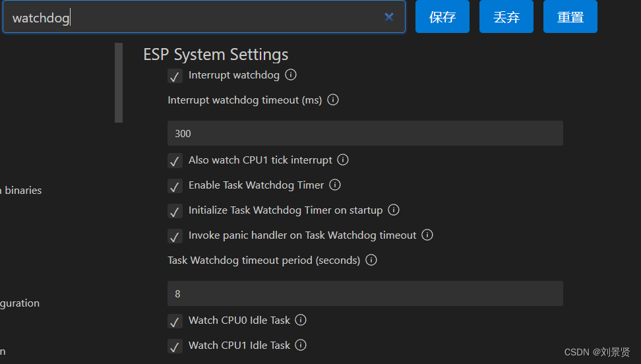The width and height of the screenshot is (641, 364).
Task: Open info for Also watch CPU1 tick interrupt
Action: tap(343, 160)
